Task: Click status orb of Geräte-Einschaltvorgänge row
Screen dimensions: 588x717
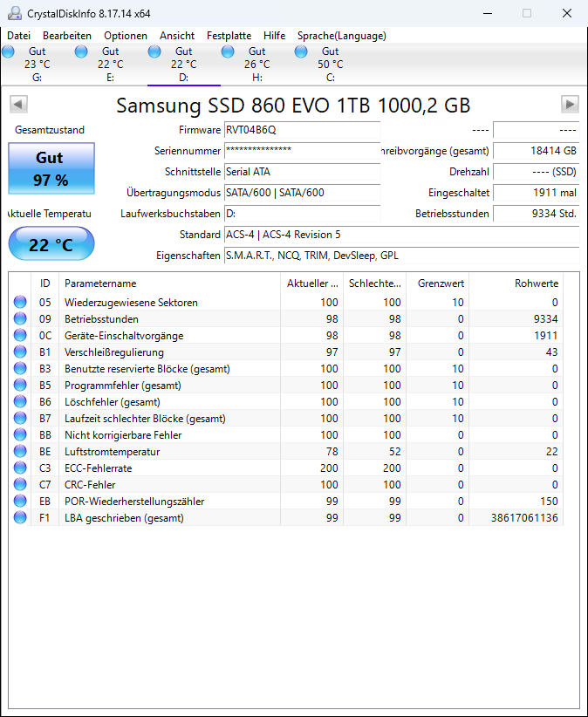Action: (20, 335)
